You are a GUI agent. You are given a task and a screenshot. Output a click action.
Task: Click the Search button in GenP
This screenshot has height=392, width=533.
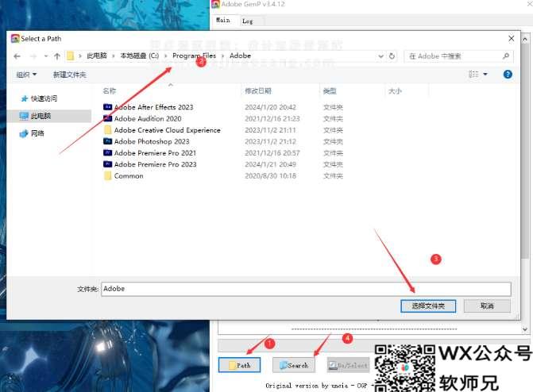294,365
